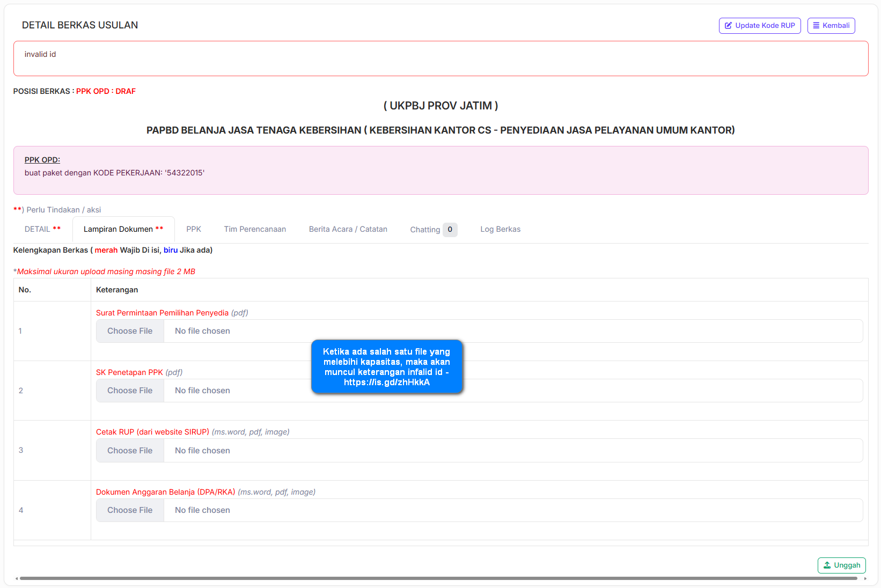The image size is (881, 588).
Task: Choose file for Cetak RUP
Action: click(x=130, y=451)
